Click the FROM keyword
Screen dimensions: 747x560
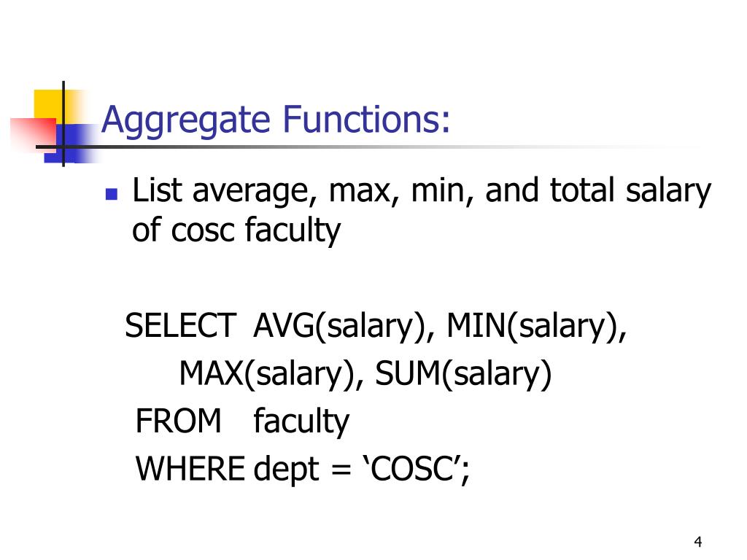pyautogui.click(x=179, y=421)
